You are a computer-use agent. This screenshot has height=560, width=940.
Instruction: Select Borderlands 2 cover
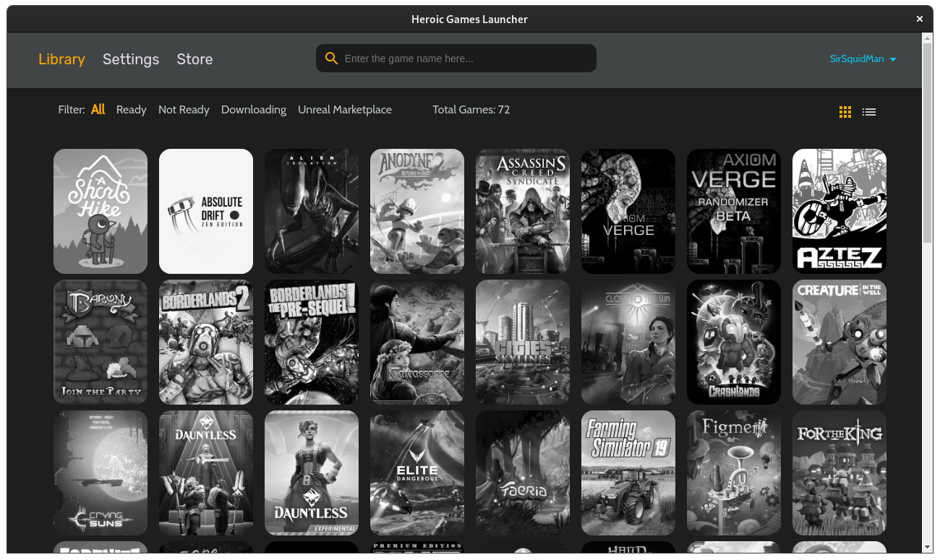point(206,342)
